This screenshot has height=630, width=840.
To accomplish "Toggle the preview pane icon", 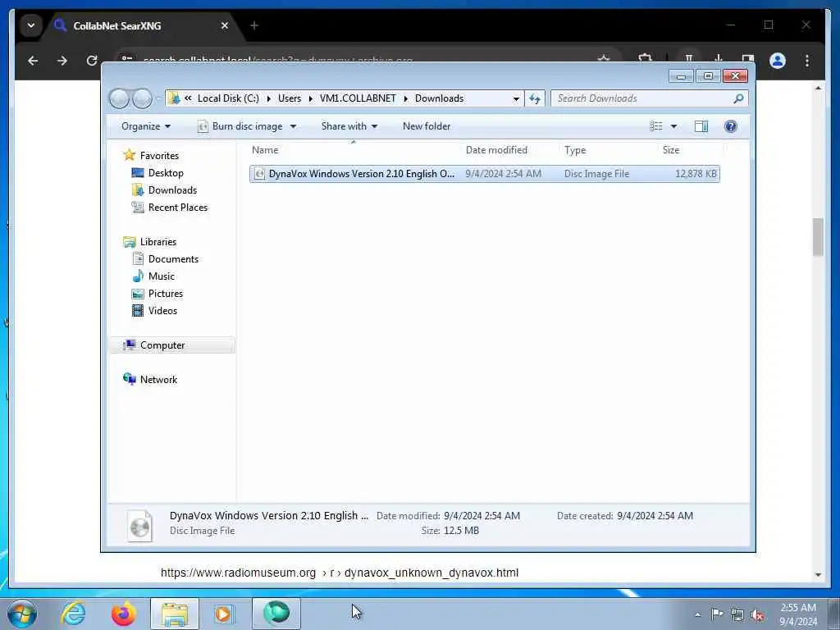I will [x=701, y=126].
